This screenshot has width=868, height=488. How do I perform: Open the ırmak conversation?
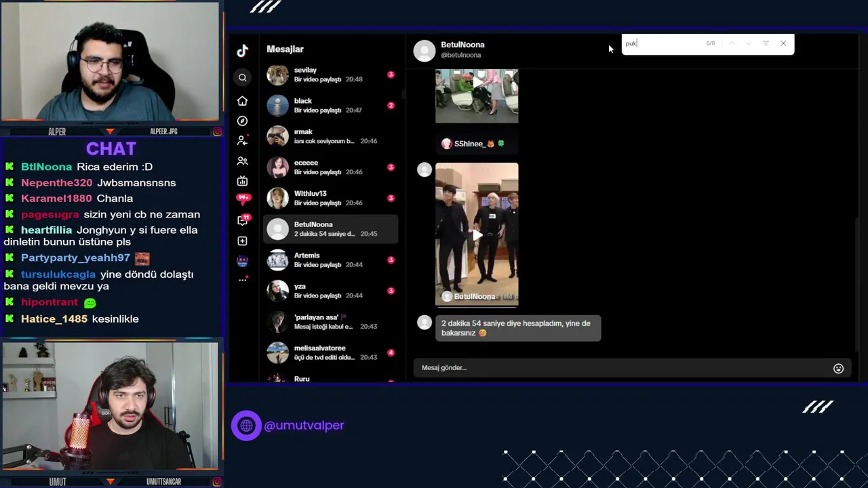point(331,136)
